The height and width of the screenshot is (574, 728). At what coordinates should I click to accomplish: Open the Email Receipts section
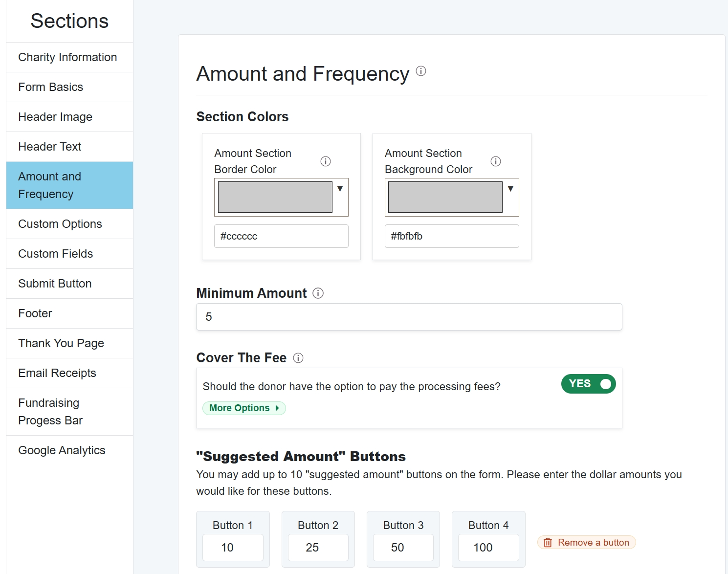[57, 373]
